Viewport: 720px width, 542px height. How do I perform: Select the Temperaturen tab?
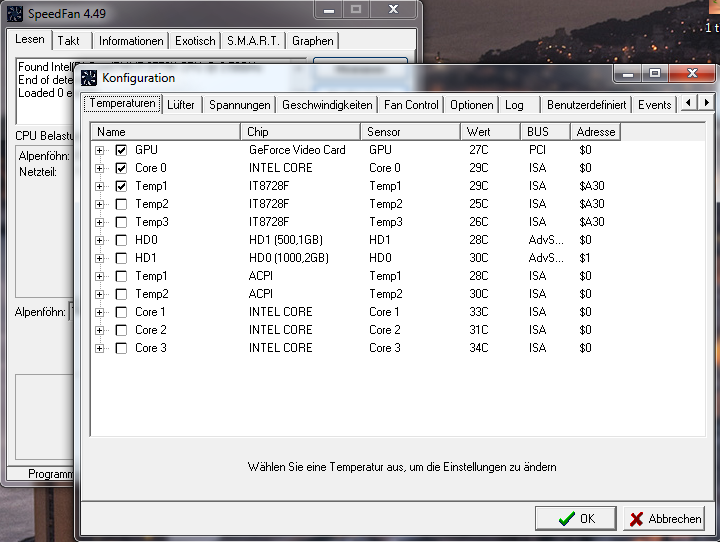[x=122, y=103]
